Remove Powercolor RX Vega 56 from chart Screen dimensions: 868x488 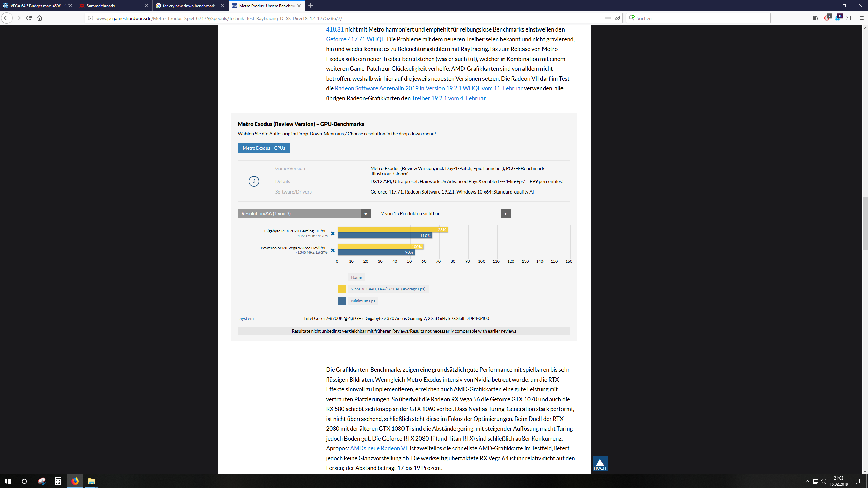[x=333, y=250]
